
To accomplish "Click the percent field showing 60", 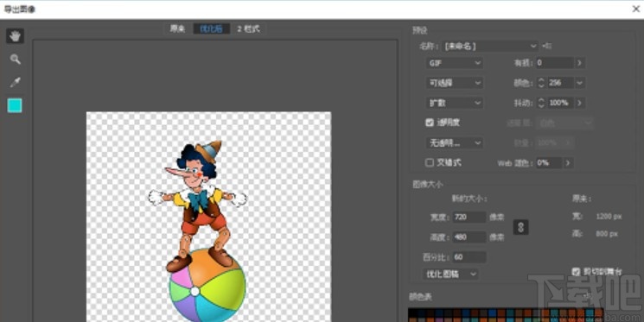I will pos(469,257).
